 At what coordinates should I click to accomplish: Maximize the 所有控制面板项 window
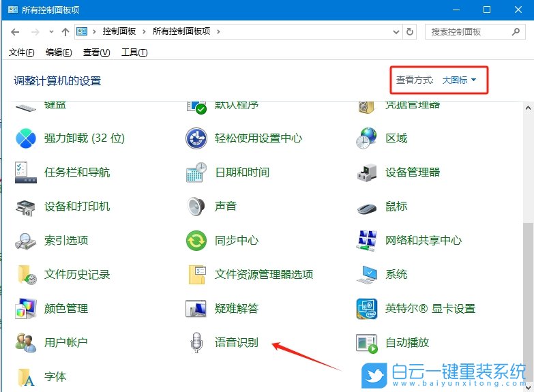coord(487,10)
